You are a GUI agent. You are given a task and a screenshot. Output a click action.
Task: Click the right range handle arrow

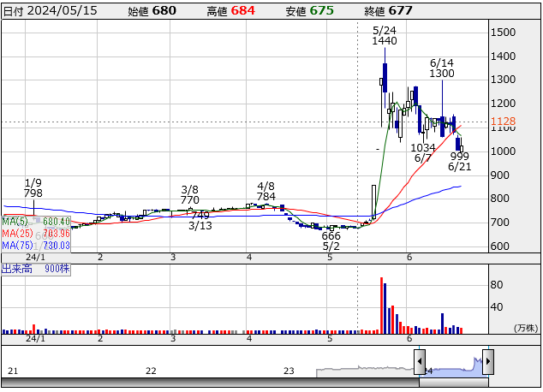[x=487, y=362]
